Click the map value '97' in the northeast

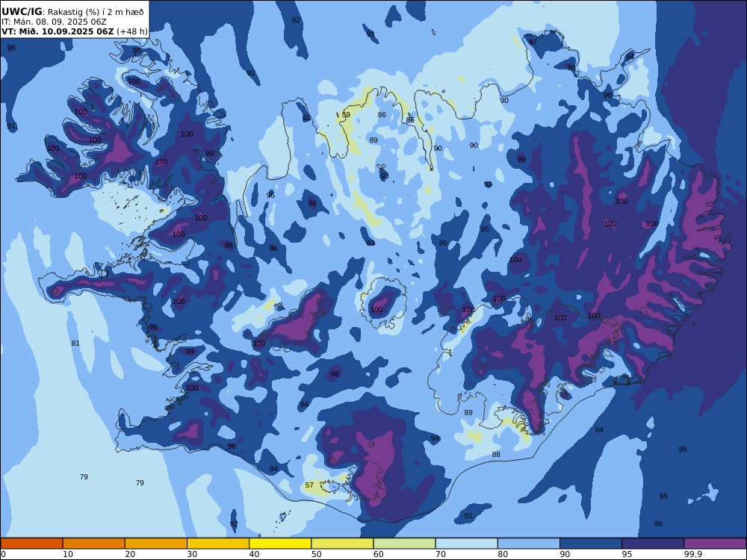pos(533,43)
